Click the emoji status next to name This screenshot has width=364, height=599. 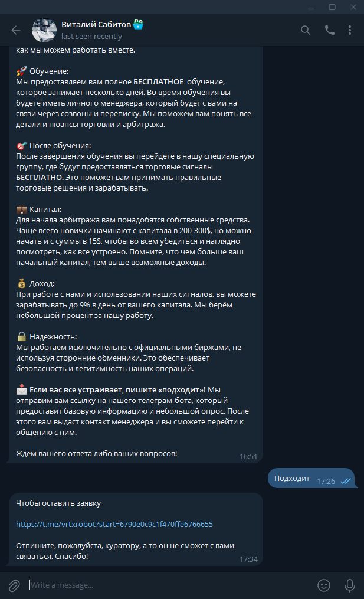[x=138, y=24]
